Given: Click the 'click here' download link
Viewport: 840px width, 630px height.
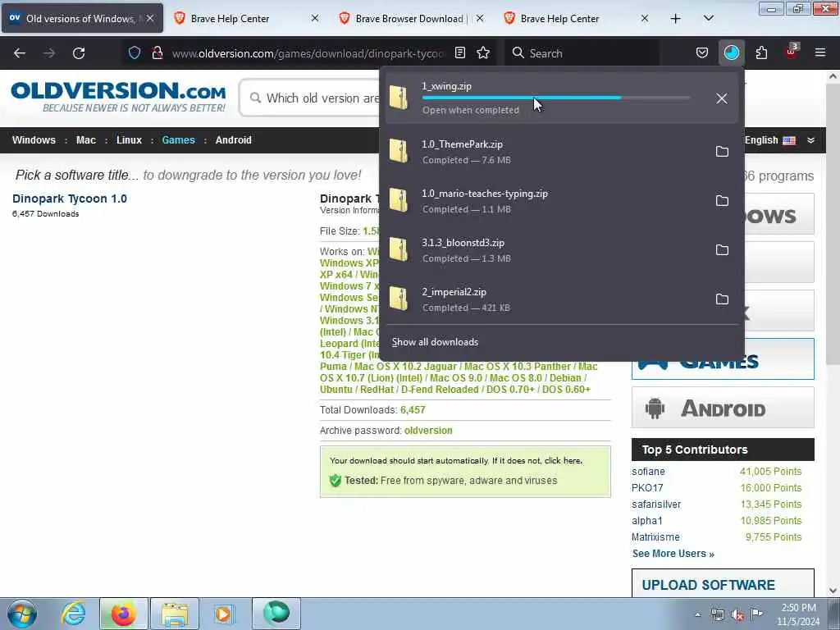Looking at the screenshot, I should click(563, 461).
